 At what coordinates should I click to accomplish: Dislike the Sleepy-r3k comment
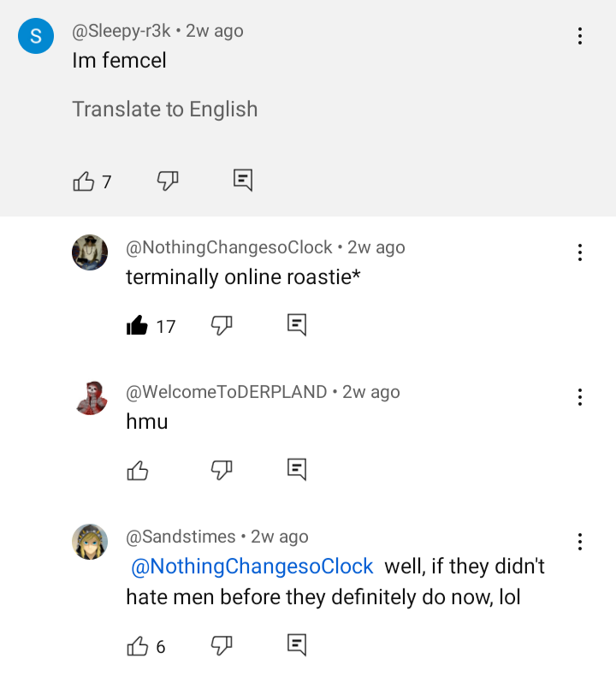tap(168, 180)
